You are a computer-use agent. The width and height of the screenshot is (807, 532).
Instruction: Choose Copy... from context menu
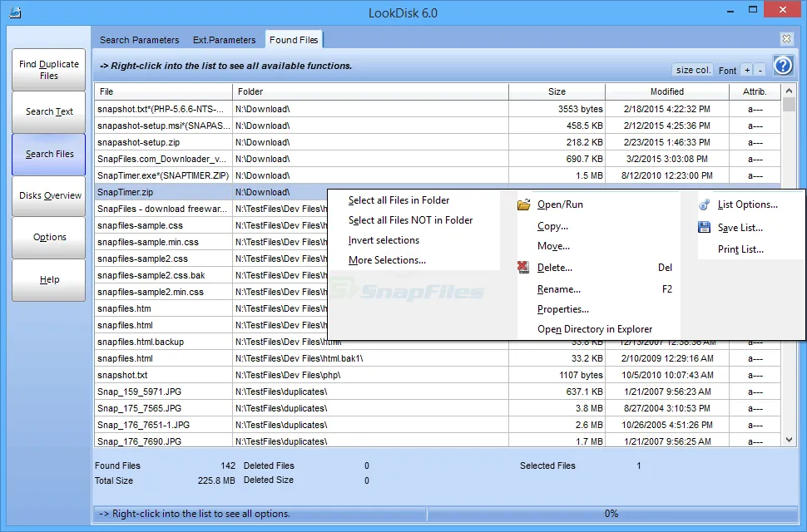pyautogui.click(x=552, y=226)
